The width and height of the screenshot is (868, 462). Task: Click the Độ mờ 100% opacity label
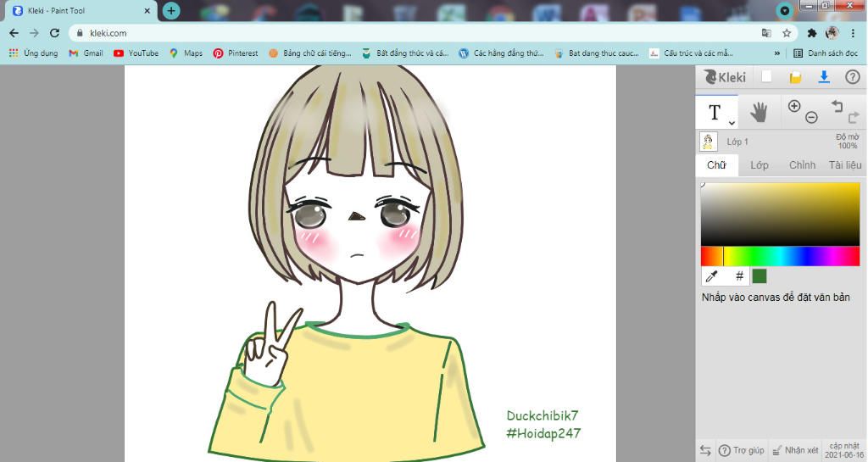pyautogui.click(x=847, y=141)
